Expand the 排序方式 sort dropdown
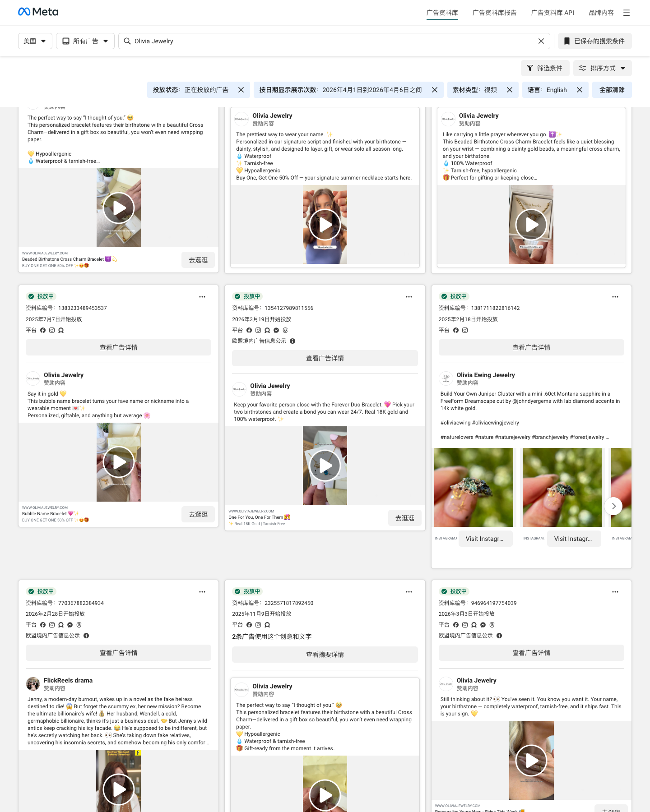Screen dimensions: 650x812 [602, 68]
